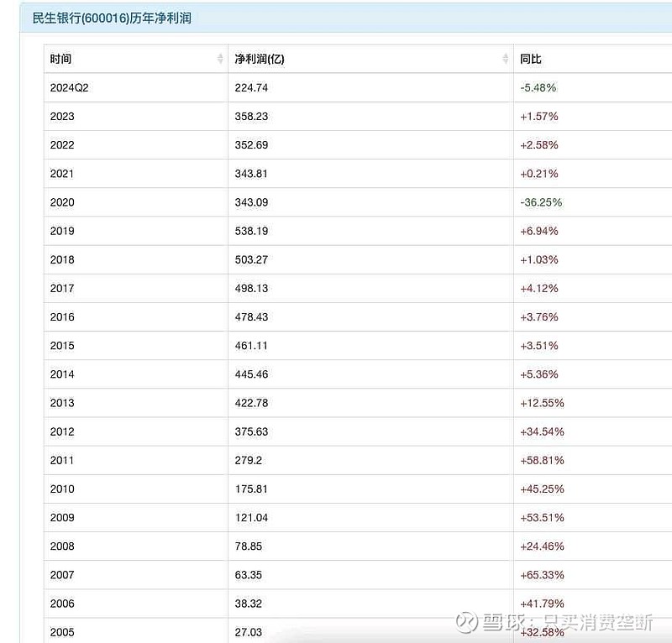Select year-over-year value +3.51%
The width and height of the screenshot is (672, 643).
click(539, 346)
